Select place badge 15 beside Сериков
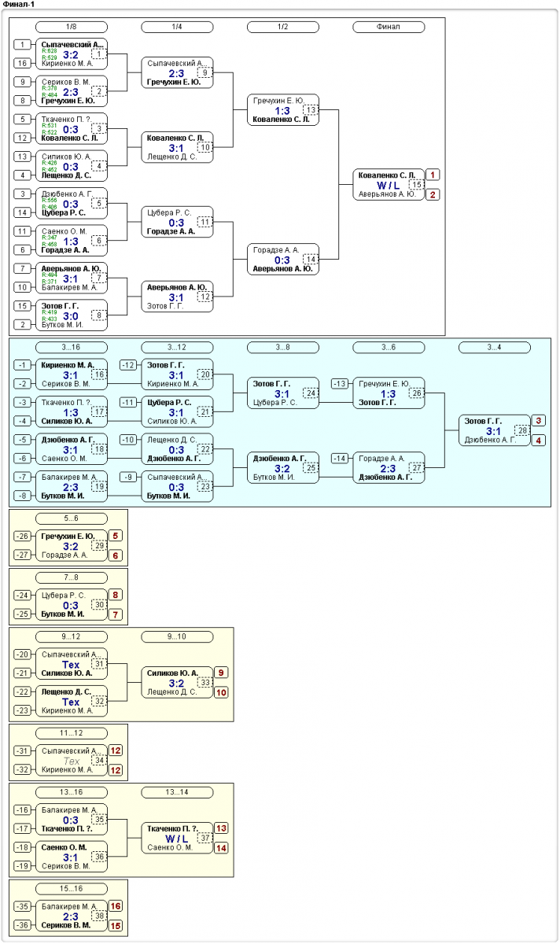Screen dimensions: 560x944 116,926
